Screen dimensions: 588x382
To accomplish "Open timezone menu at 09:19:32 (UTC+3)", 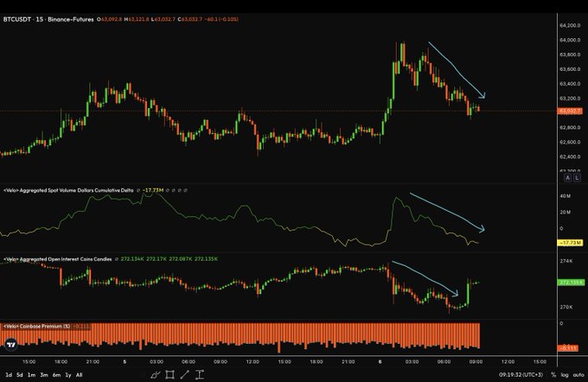I will click(x=521, y=374).
